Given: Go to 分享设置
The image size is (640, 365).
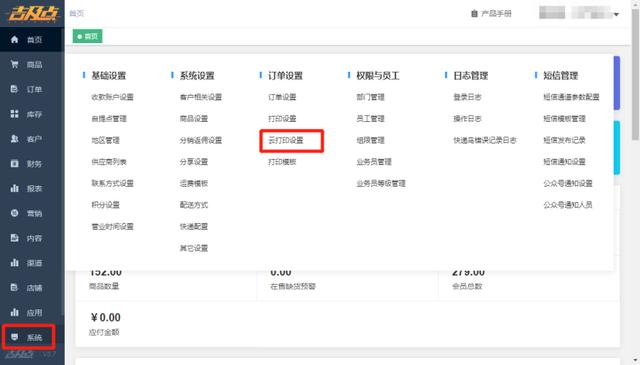Looking at the screenshot, I should (x=194, y=162).
